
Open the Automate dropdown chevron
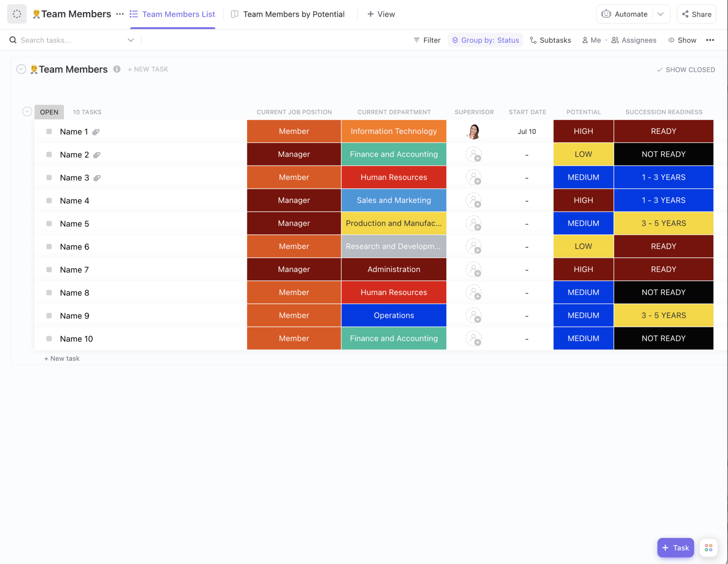pyautogui.click(x=661, y=14)
